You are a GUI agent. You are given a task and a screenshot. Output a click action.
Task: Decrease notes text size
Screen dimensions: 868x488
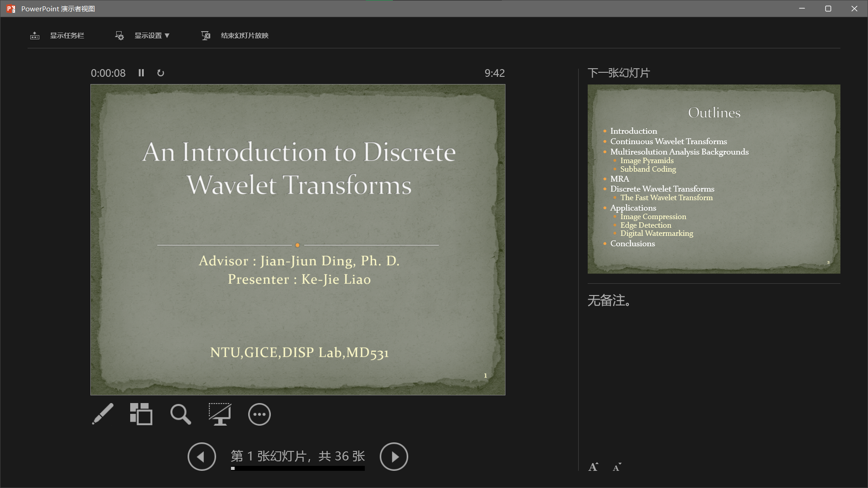click(x=617, y=467)
